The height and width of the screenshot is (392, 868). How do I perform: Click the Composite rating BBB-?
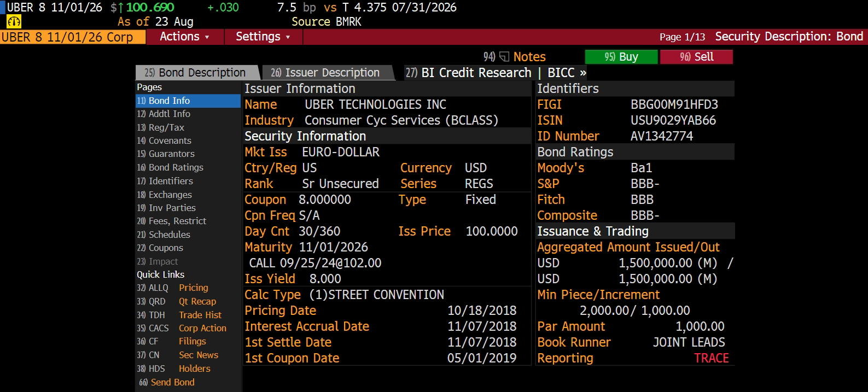click(x=645, y=215)
